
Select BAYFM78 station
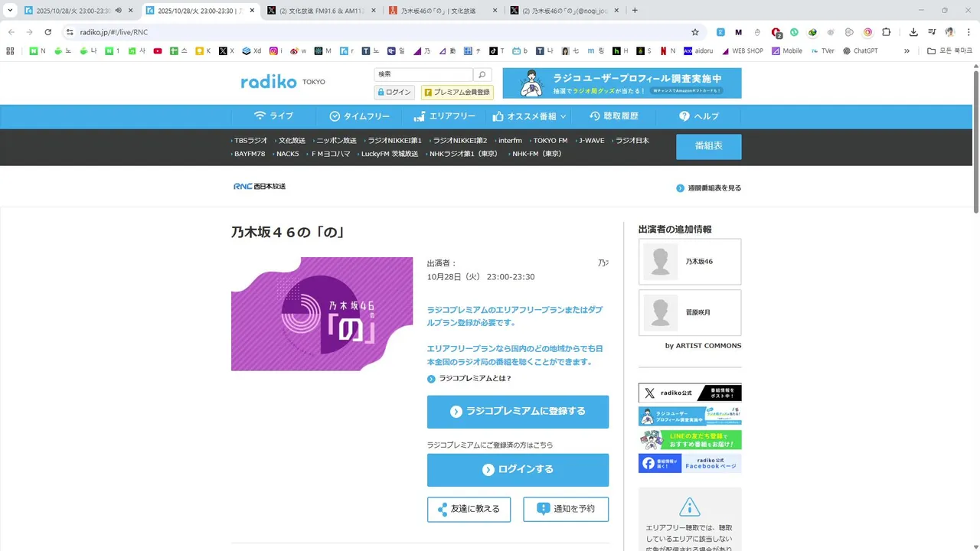(249, 154)
